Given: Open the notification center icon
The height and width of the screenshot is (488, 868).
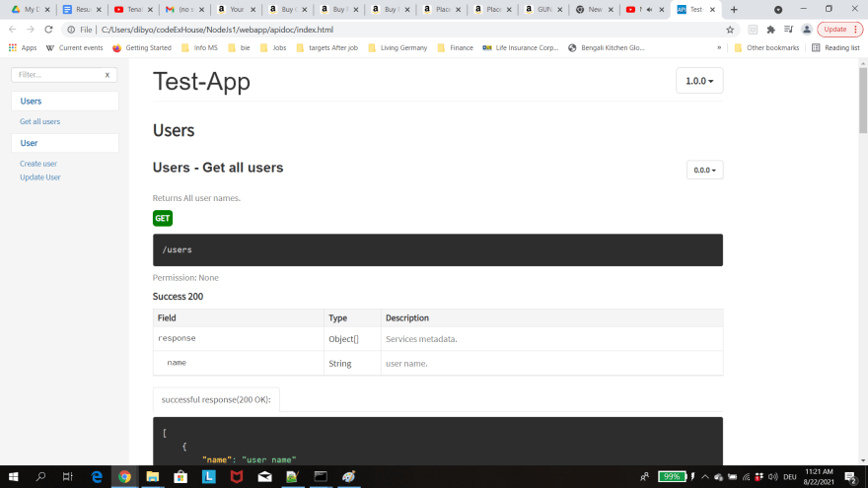Looking at the screenshot, I should coord(851,477).
